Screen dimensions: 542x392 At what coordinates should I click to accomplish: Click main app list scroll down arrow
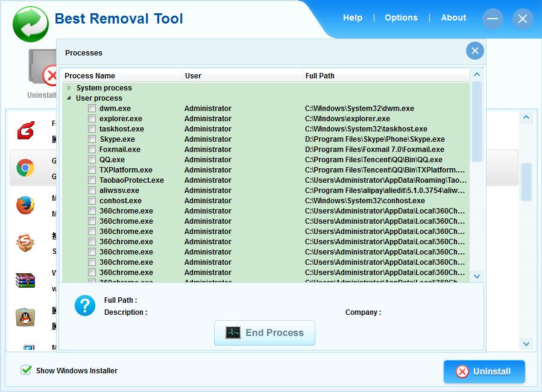(526, 344)
